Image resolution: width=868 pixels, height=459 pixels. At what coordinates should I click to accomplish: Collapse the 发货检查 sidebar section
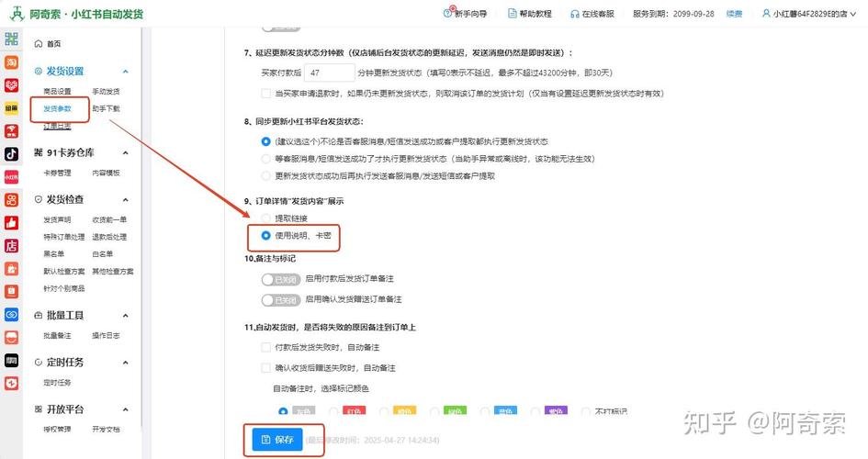[x=125, y=199]
